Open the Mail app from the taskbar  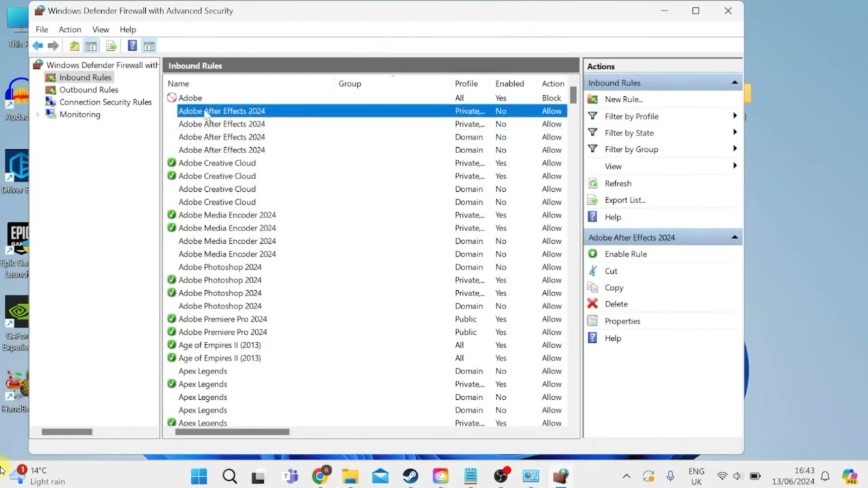(x=380, y=476)
